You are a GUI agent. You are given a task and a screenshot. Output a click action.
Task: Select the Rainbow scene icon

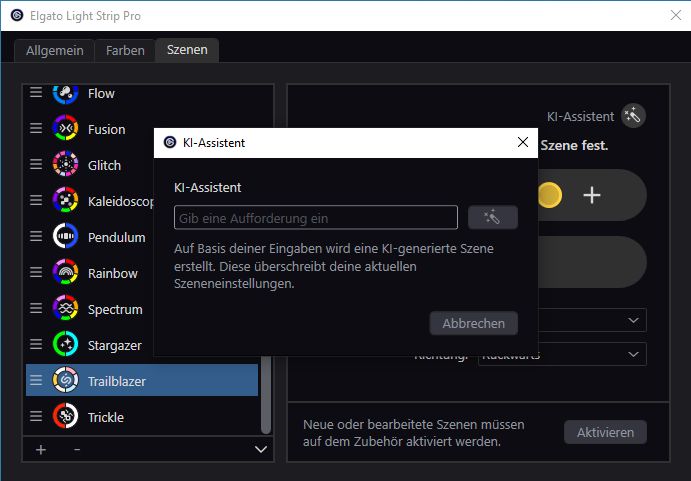coord(65,273)
